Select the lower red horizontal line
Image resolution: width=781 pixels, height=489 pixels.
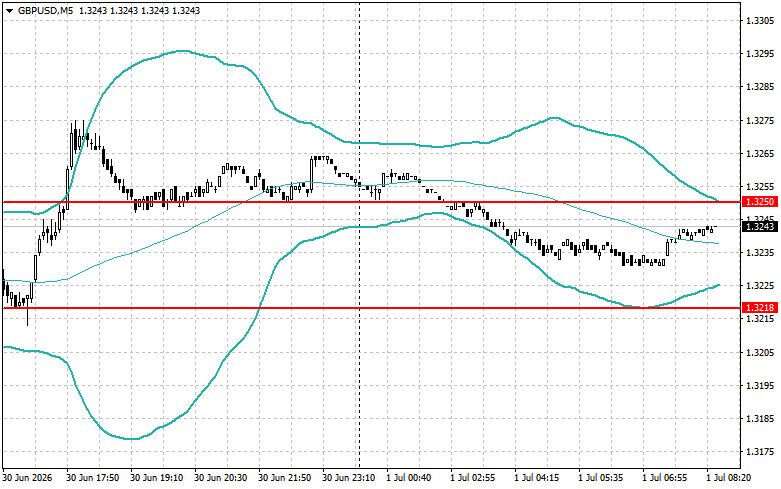pyautogui.click(x=371, y=308)
